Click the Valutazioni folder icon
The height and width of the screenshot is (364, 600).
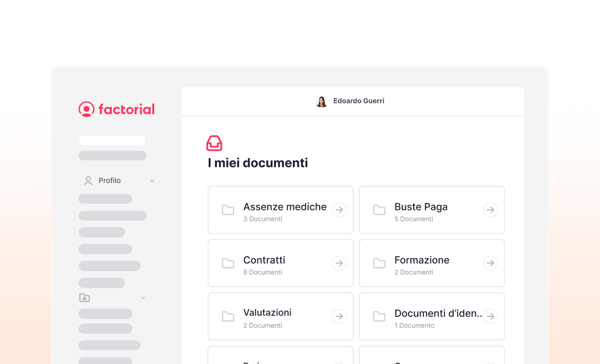[228, 316]
